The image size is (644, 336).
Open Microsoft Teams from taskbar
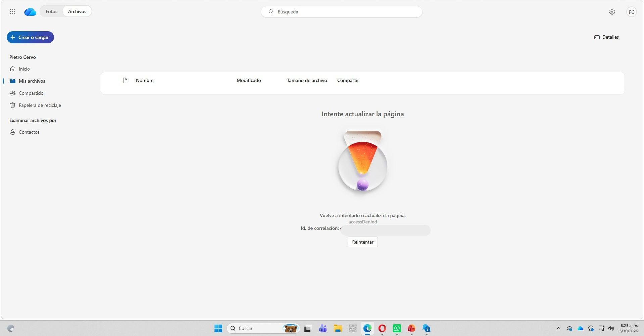click(323, 329)
